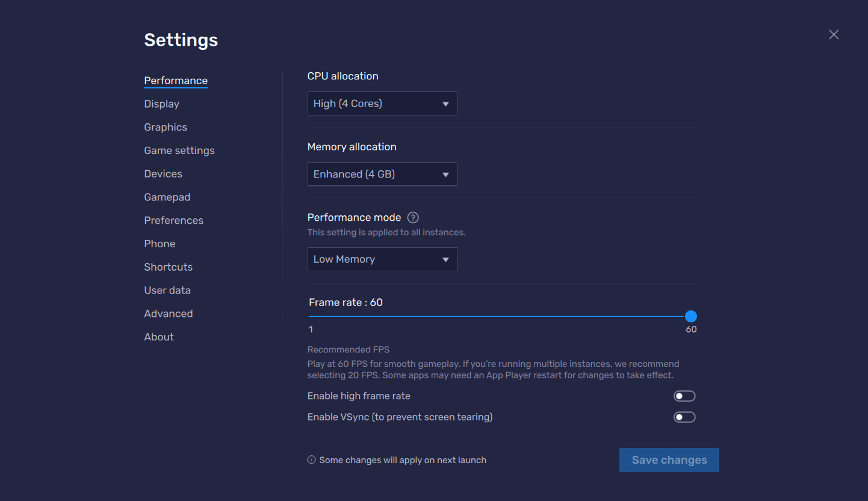
Task: Click 'This setting is applied to all instances' text
Action: pyautogui.click(x=386, y=232)
